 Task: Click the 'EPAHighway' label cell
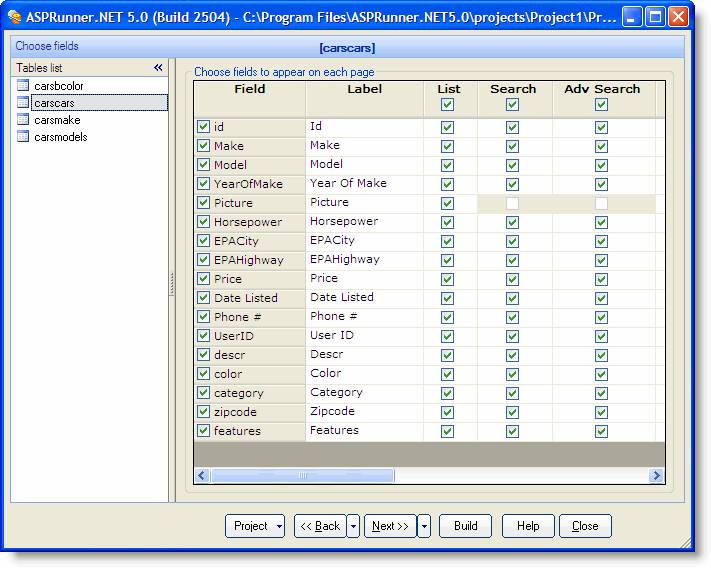click(365, 260)
